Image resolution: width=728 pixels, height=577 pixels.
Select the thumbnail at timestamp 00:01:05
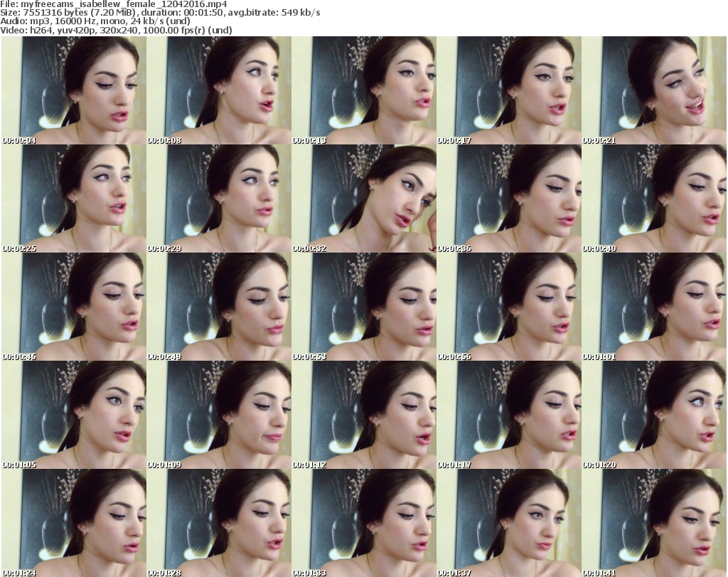(74, 415)
